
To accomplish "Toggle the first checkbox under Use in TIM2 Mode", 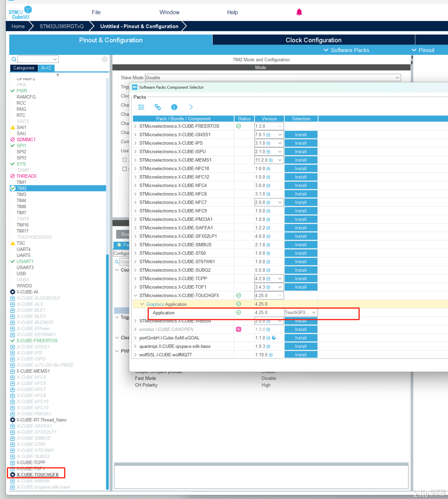I will click(x=125, y=160).
